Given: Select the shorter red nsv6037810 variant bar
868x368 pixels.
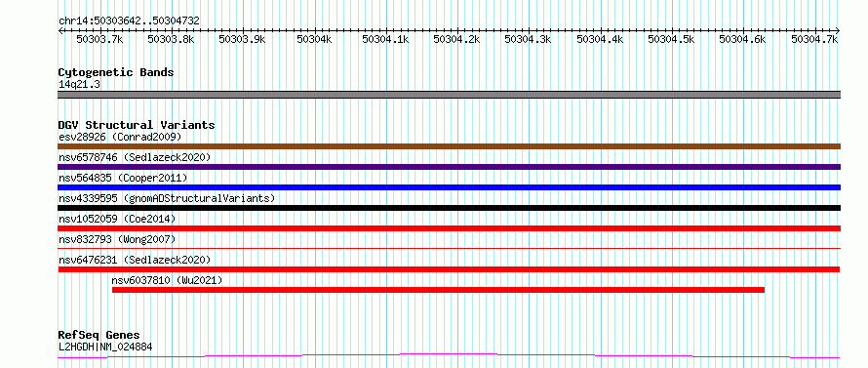Looking at the screenshot, I should 438,290.
